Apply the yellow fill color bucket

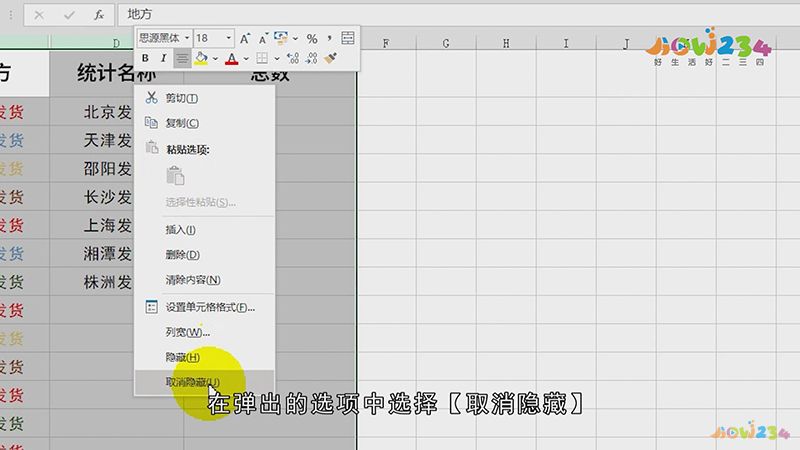coord(201,58)
